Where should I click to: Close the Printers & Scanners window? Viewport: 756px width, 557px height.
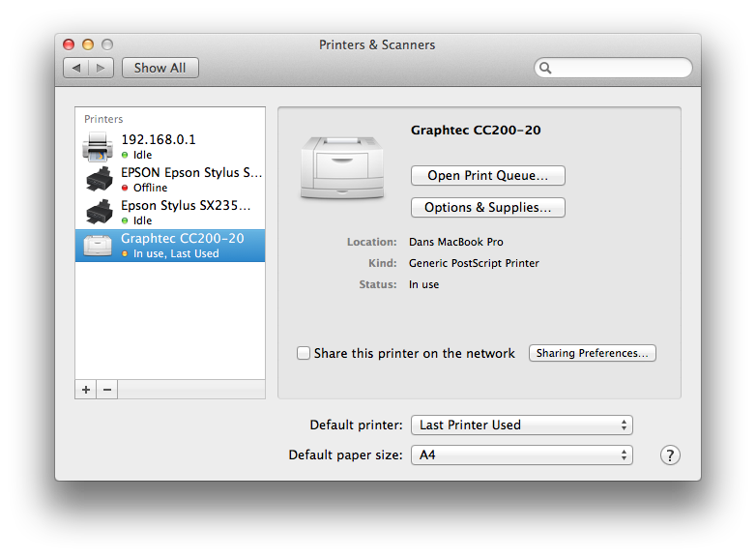(x=69, y=44)
